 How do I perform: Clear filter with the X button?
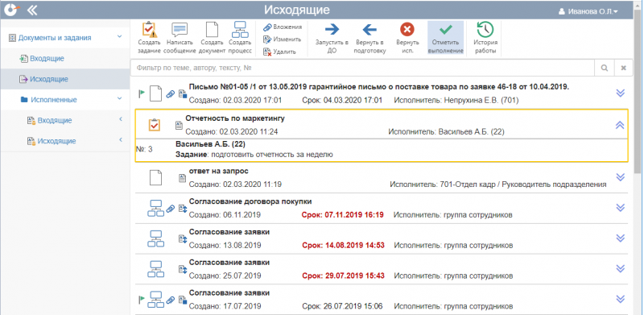pyautogui.click(x=623, y=68)
